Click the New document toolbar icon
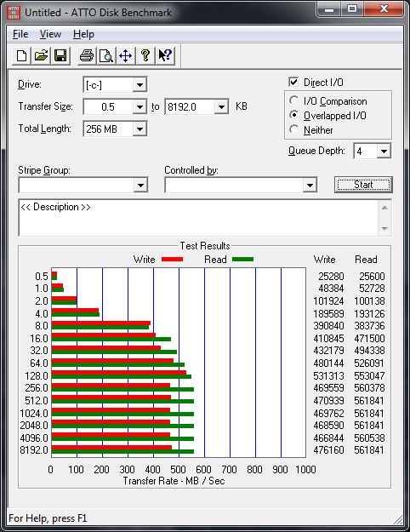 [21, 55]
